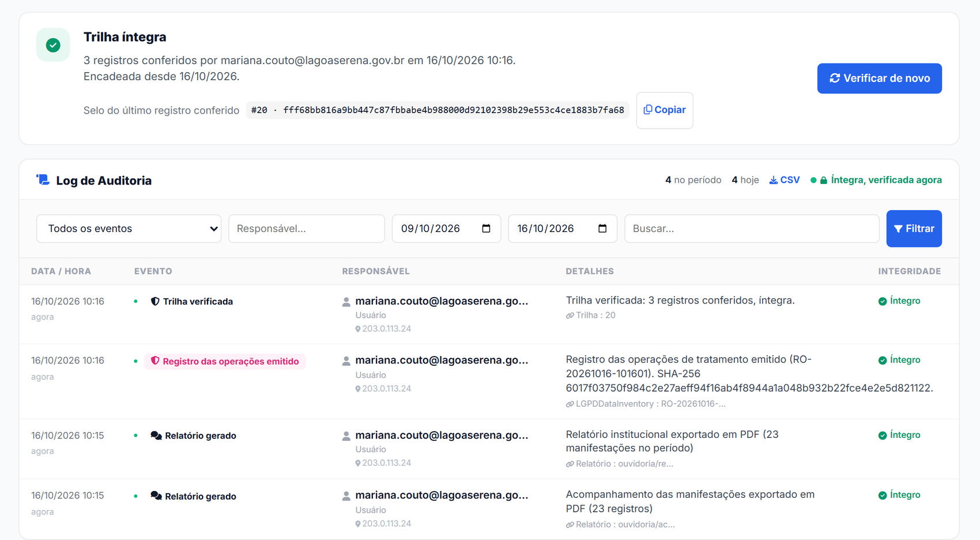The image size is (980, 540).
Task: Click the SHA-256 hash text in Registro das operações details
Action: [x=749, y=388]
